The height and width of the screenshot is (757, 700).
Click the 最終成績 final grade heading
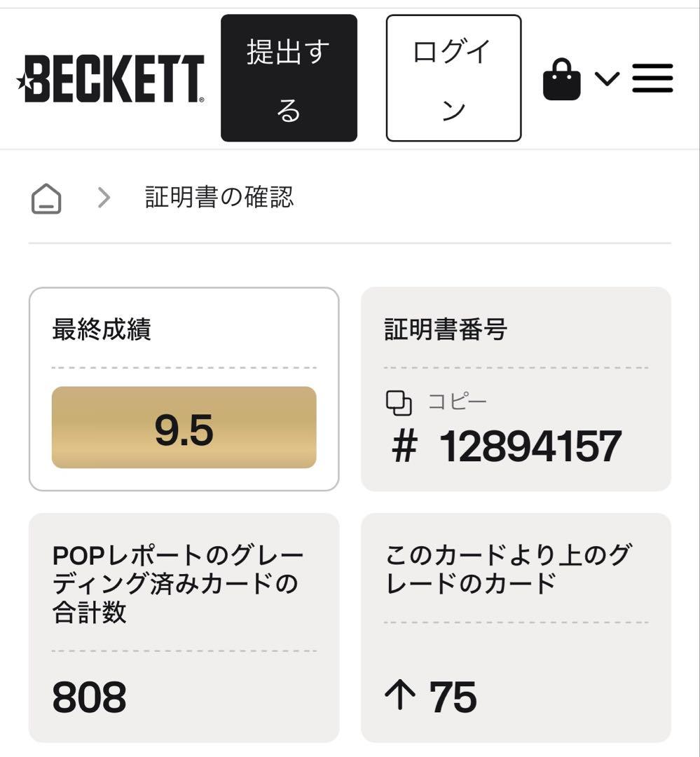[102, 329]
